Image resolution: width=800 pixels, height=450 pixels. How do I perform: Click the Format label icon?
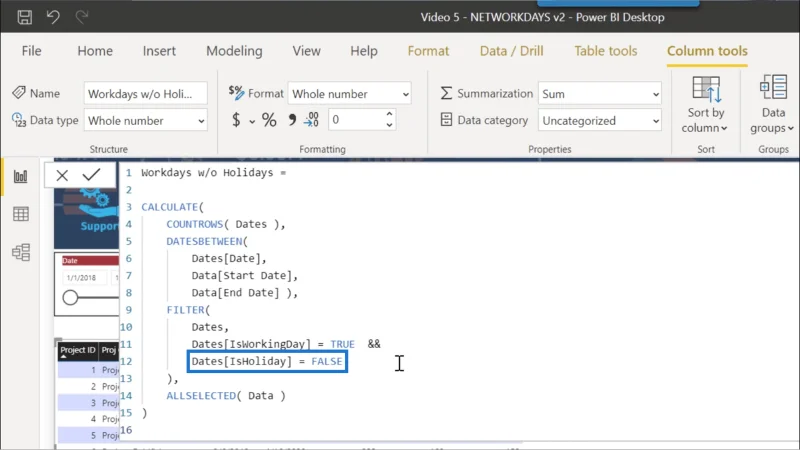(236, 92)
